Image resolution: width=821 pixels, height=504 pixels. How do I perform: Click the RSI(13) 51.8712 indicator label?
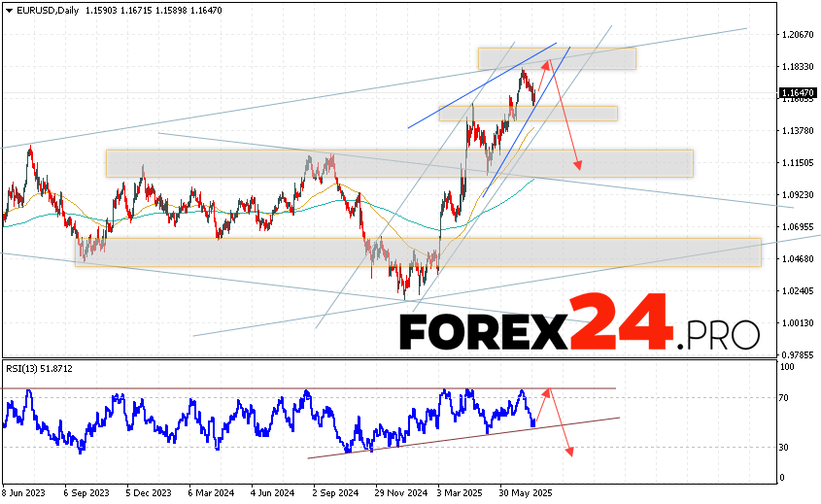tap(40, 370)
